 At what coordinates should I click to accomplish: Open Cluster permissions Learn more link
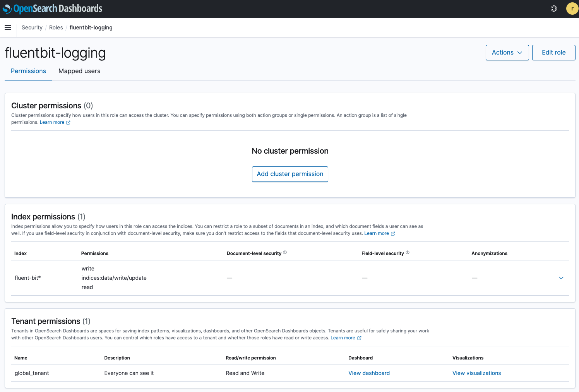pos(55,122)
